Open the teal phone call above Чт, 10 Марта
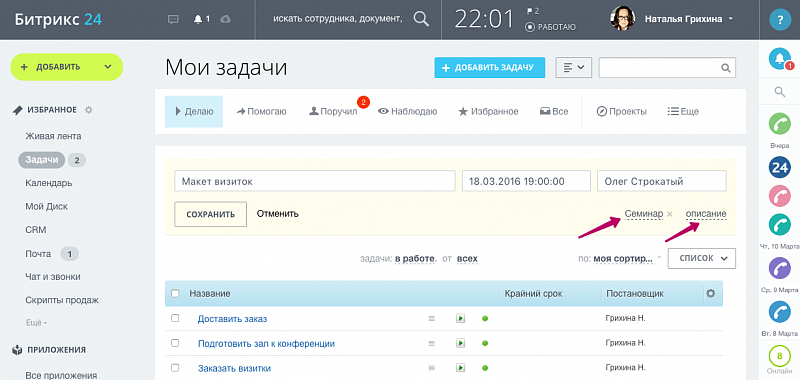The width and height of the screenshot is (800, 380). tap(780, 224)
